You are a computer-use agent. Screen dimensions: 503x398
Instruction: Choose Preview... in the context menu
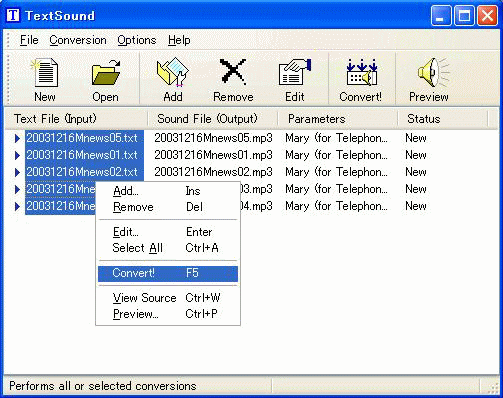point(168,314)
